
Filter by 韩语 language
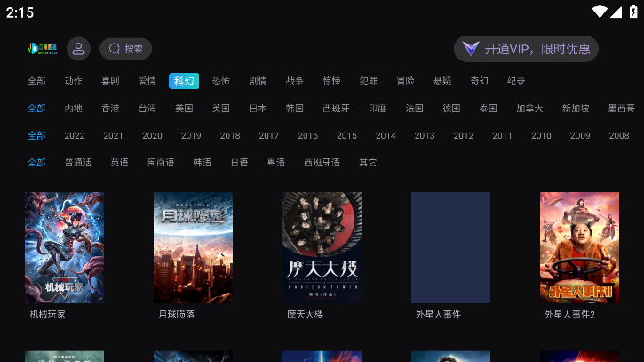202,163
